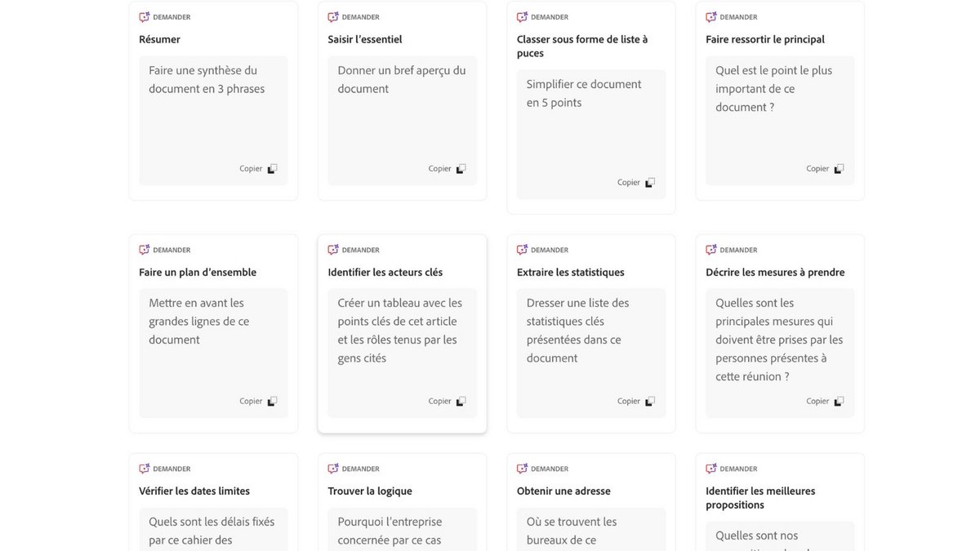980x551 pixels.
Task: Click the Demander icon above Trouver la logique
Action: pos(333,469)
